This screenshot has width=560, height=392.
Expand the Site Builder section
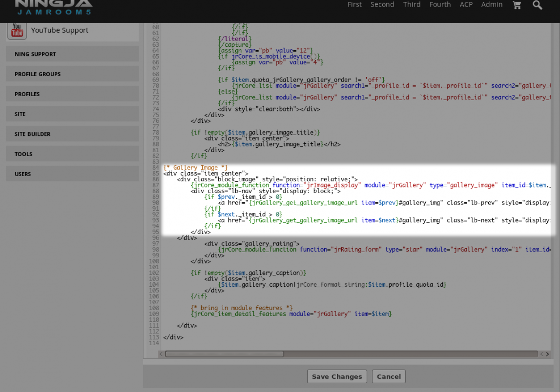(32, 134)
